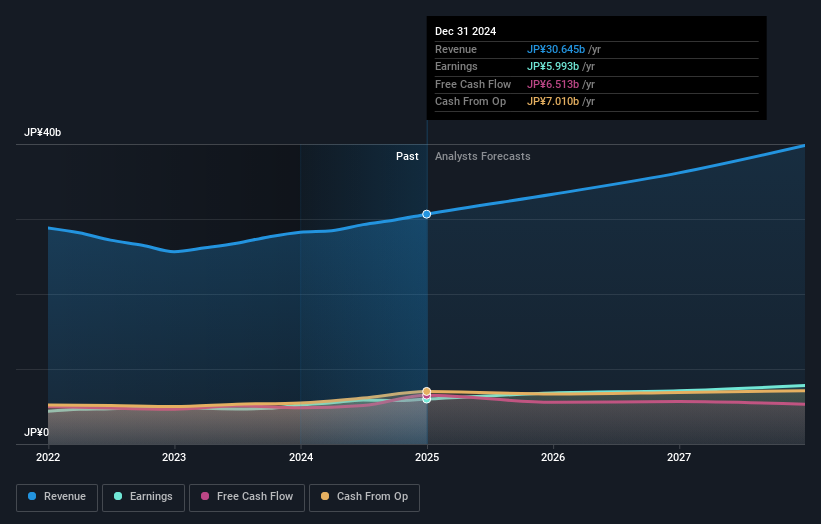821x524 pixels.
Task: Toggle the Revenue legend button
Action: pyautogui.click(x=57, y=497)
